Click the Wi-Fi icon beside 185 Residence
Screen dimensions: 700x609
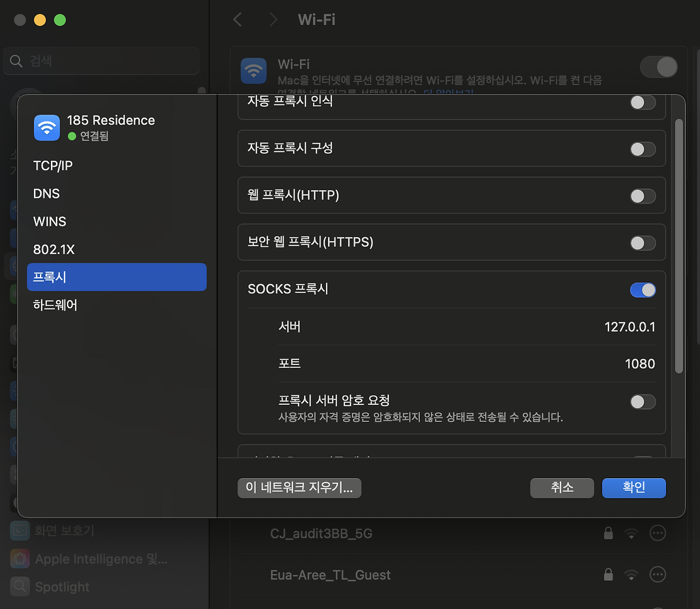pos(46,127)
